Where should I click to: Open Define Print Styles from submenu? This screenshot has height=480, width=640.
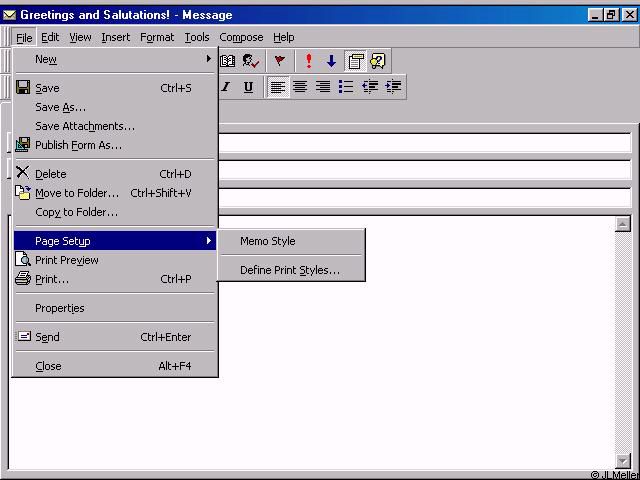pyautogui.click(x=289, y=270)
